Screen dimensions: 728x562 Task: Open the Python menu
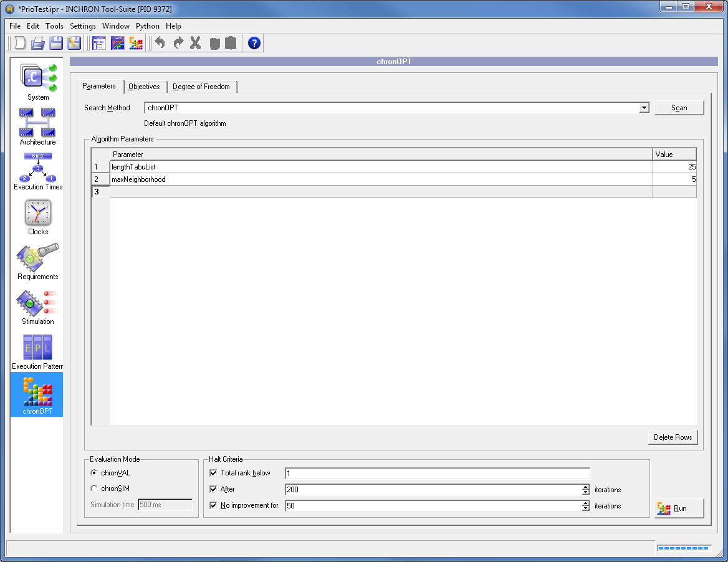coord(148,26)
